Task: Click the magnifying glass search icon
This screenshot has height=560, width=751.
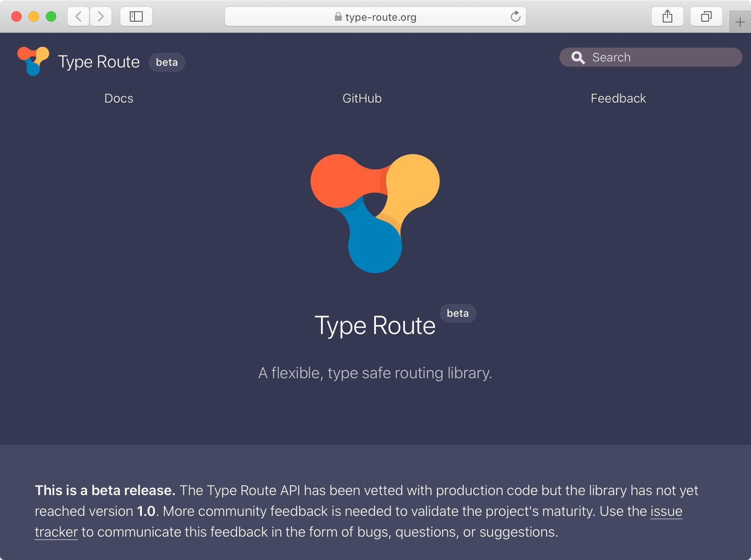Action: tap(578, 57)
